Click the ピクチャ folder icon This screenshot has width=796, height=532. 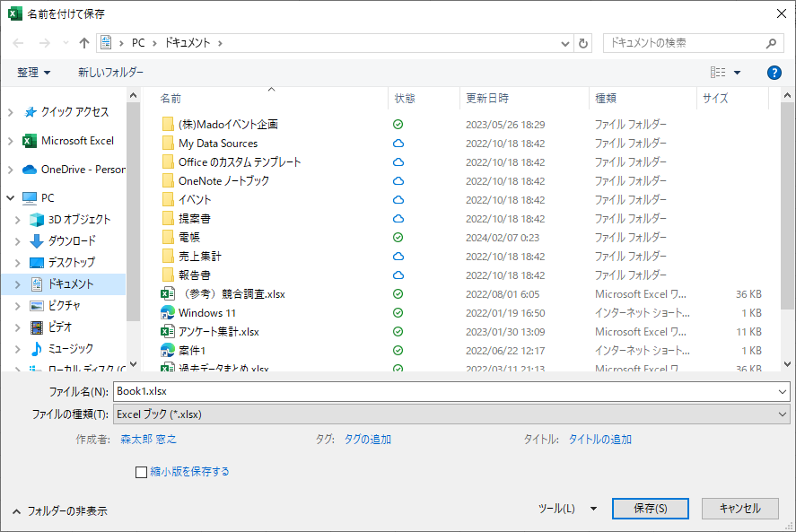pos(37,306)
